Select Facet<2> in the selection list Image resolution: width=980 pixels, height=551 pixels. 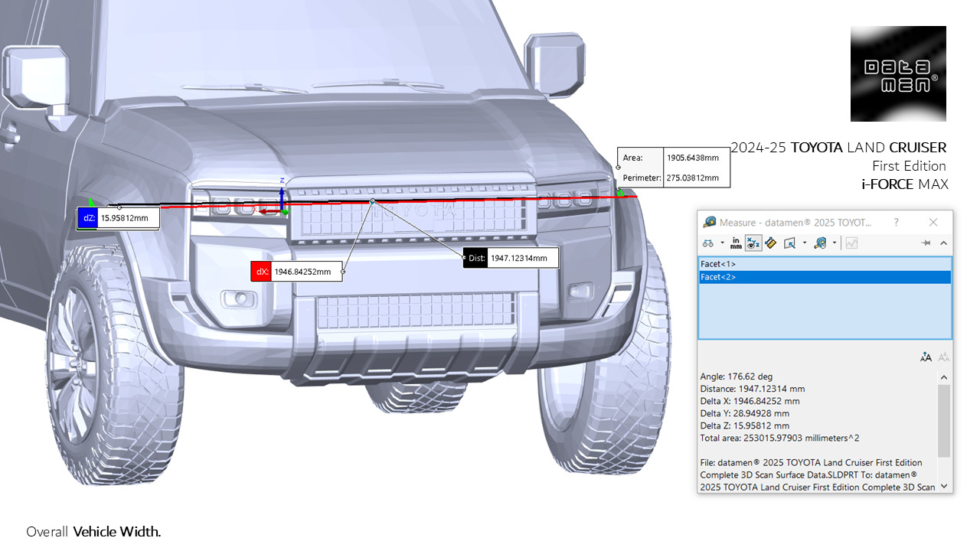[825, 277]
